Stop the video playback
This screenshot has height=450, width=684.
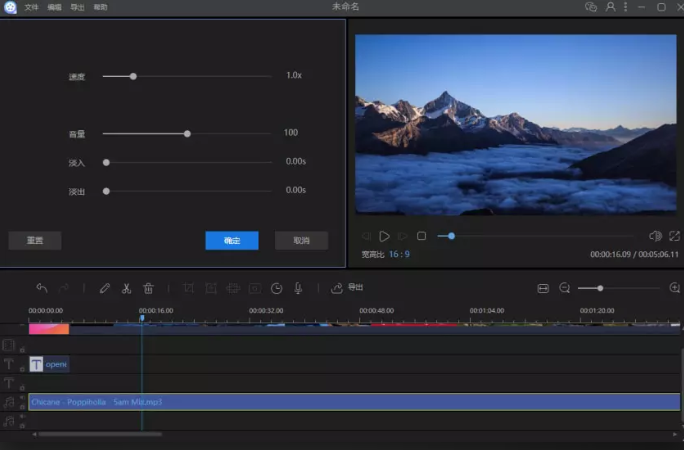pos(421,236)
